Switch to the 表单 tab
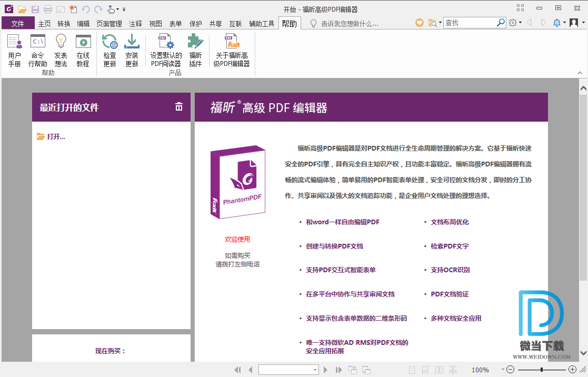This screenshot has height=377, width=588. (x=175, y=24)
